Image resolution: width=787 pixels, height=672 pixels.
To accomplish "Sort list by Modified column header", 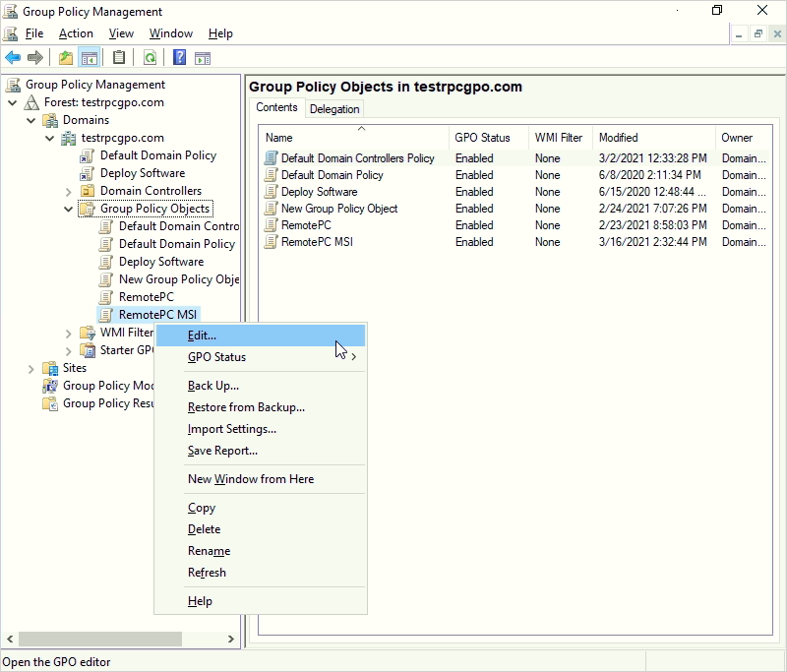I will click(618, 138).
